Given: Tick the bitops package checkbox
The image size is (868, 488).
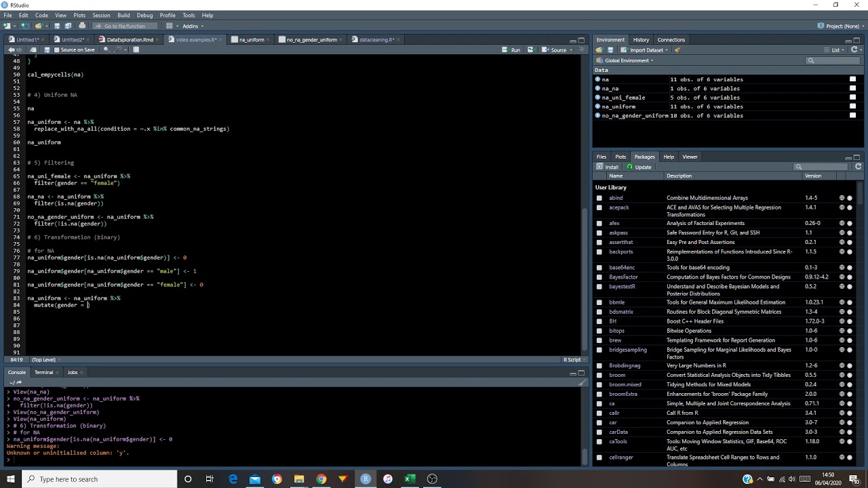Looking at the screenshot, I should [x=599, y=331].
